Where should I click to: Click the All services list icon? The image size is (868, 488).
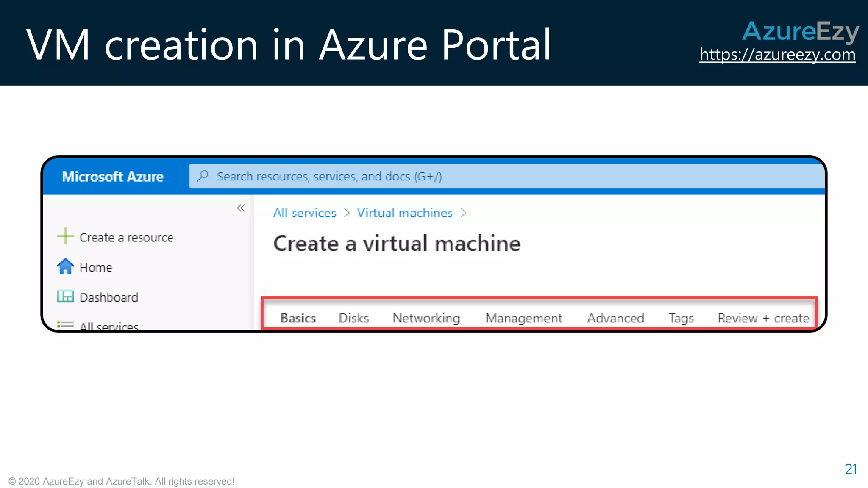pos(65,325)
